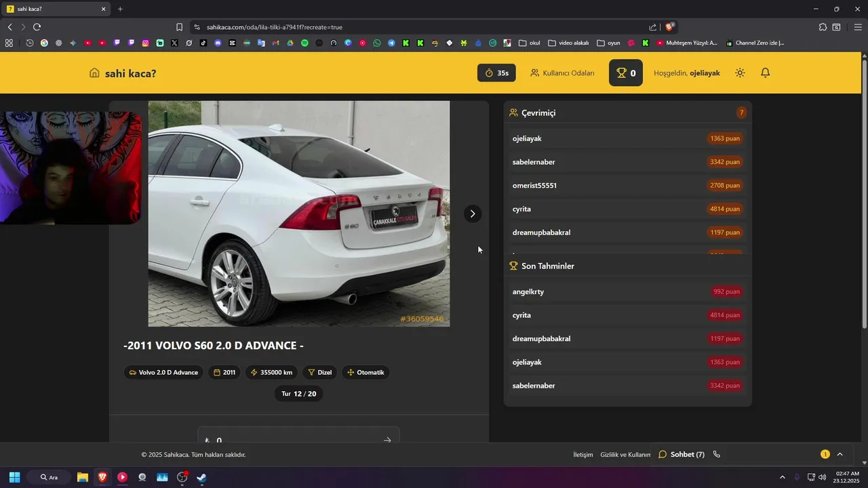Select dreamupbabakral in Çevrimiçi list
The image size is (868, 488).
627,232
